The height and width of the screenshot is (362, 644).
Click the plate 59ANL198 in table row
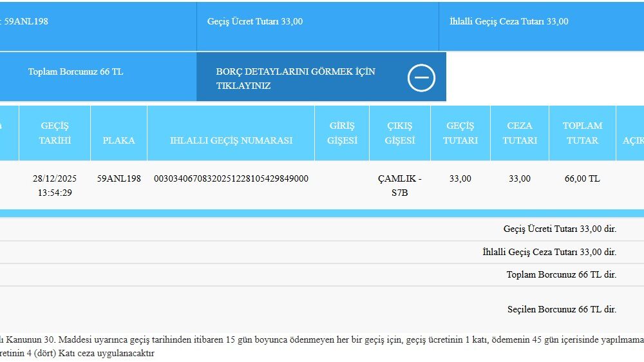118,178
